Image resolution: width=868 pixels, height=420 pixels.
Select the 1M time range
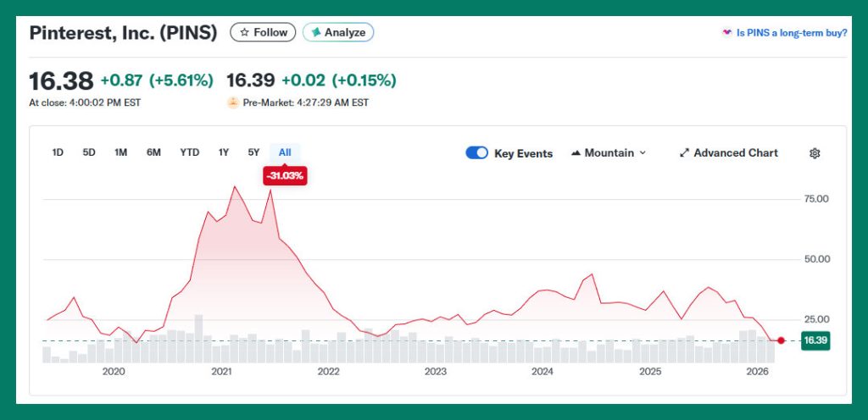pyautogui.click(x=121, y=152)
